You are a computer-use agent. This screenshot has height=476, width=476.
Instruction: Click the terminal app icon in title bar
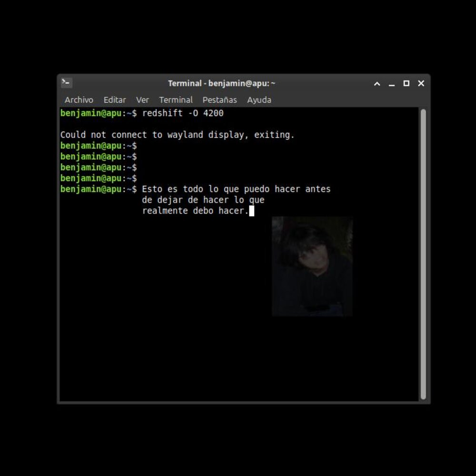click(67, 83)
